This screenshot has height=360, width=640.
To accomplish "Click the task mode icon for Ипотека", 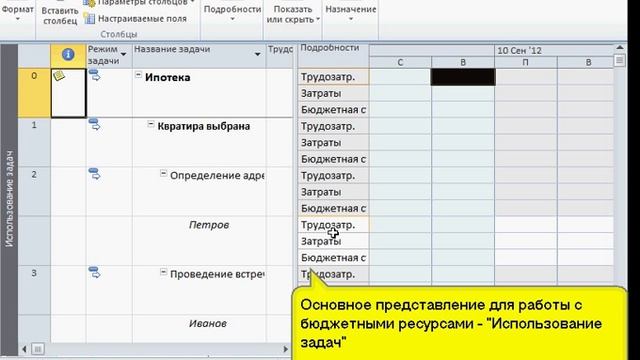I will point(94,76).
